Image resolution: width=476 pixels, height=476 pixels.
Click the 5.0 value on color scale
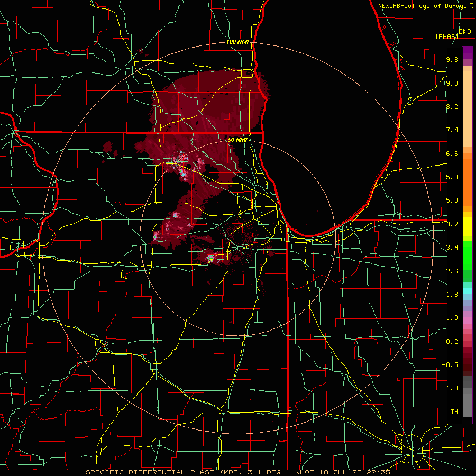[x=452, y=200]
